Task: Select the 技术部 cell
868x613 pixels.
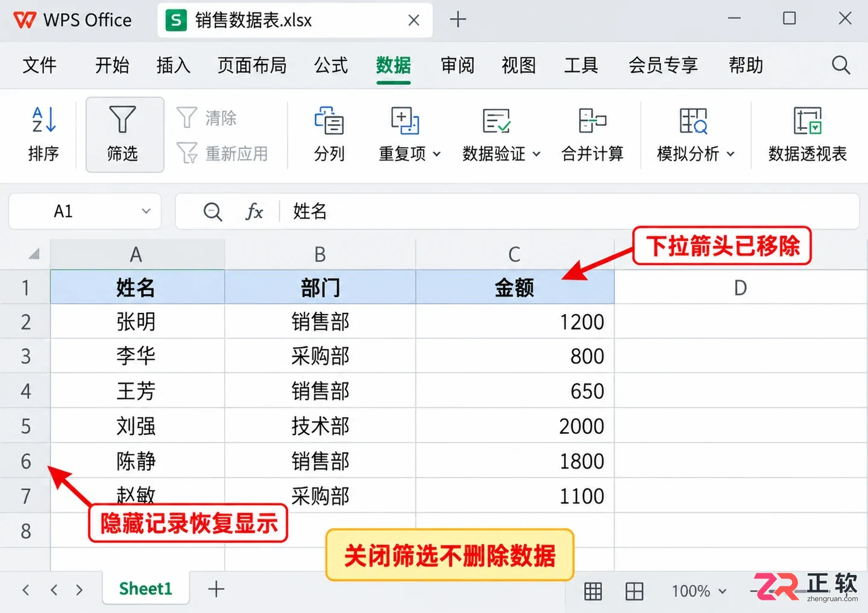Action: [320, 426]
